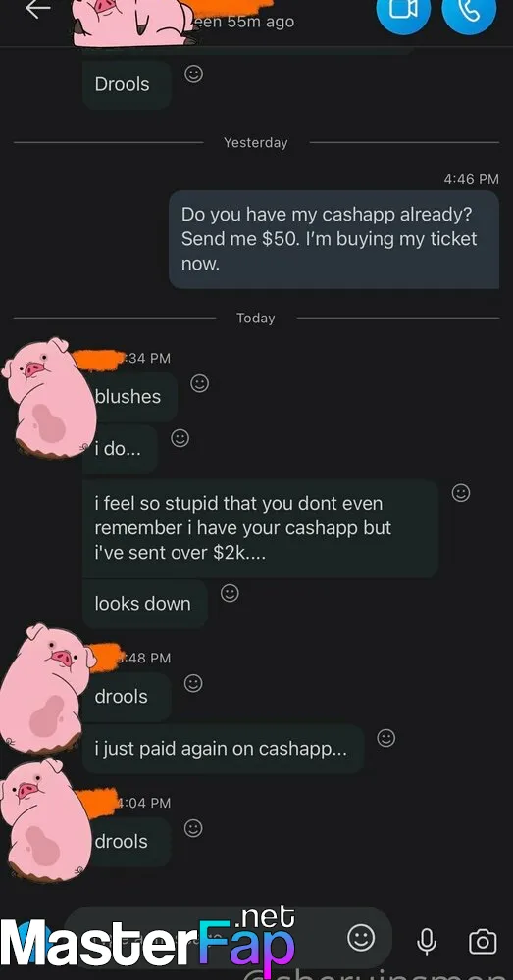Tap the back arrow to leave chat
Screen dimensions: 513x980
coord(37,9)
